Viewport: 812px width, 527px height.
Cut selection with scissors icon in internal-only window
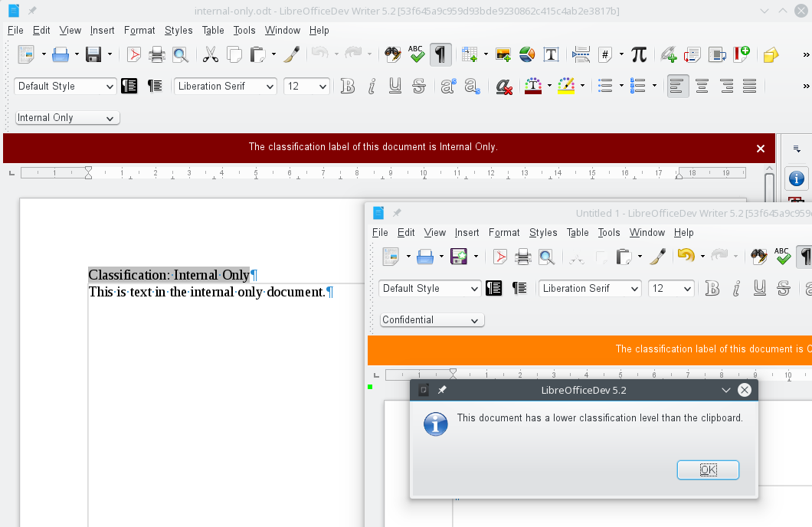tap(210, 54)
